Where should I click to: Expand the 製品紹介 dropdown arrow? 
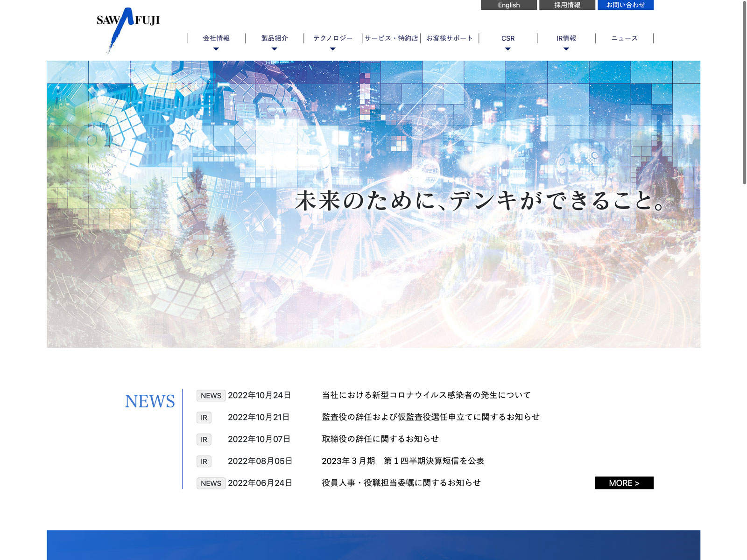(x=274, y=49)
